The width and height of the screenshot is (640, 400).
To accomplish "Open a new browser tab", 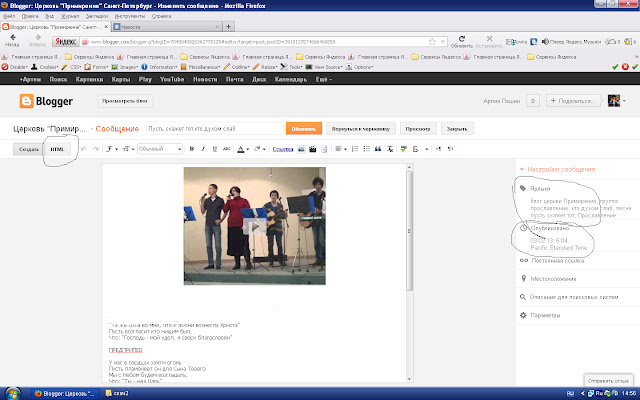I will 229,27.
